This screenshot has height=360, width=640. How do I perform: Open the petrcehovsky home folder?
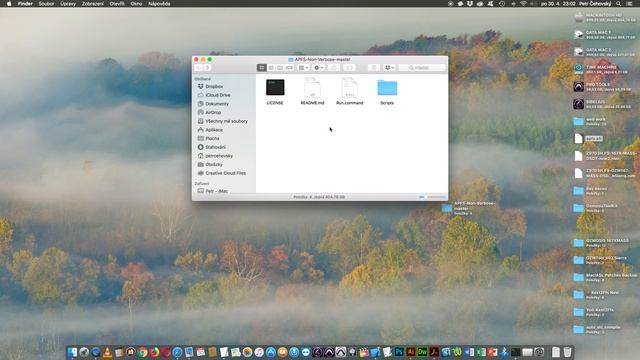pyautogui.click(x=219, y=156)
